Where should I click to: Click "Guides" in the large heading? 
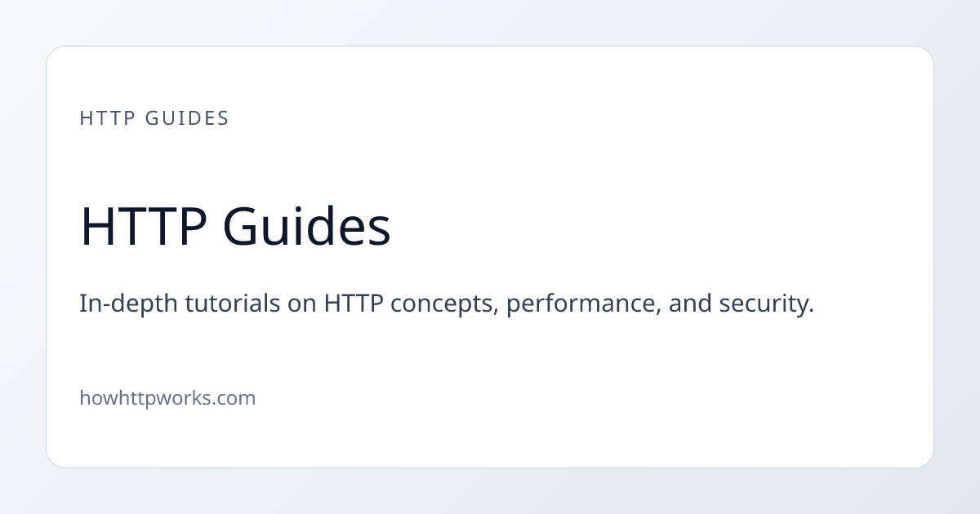point(307,226)
